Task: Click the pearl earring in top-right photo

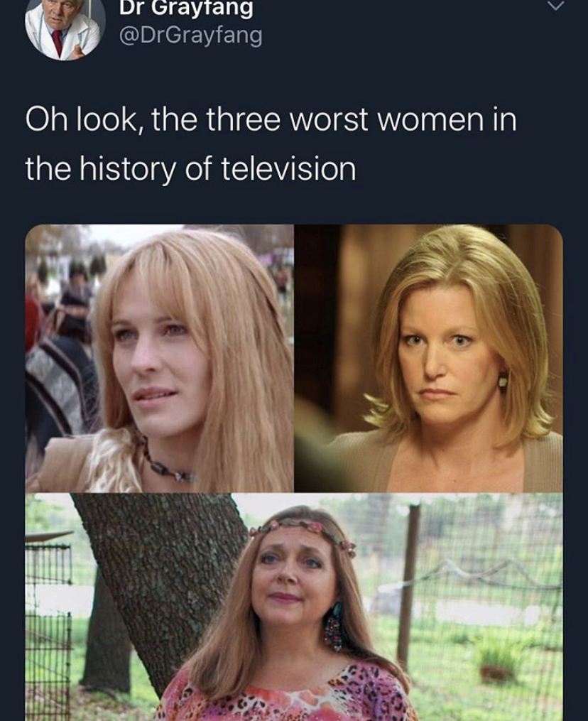Action: coord(503,380)
